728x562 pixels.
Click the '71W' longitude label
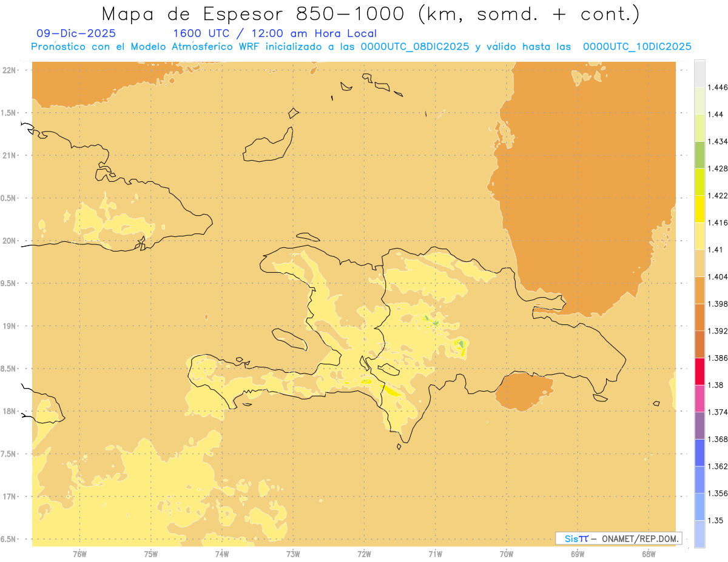click(x=435, y=554)
